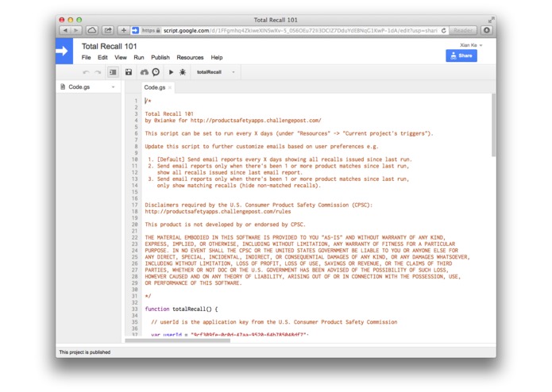
Task: Click the vertical editor scrollbar
Action: point(493,125)
